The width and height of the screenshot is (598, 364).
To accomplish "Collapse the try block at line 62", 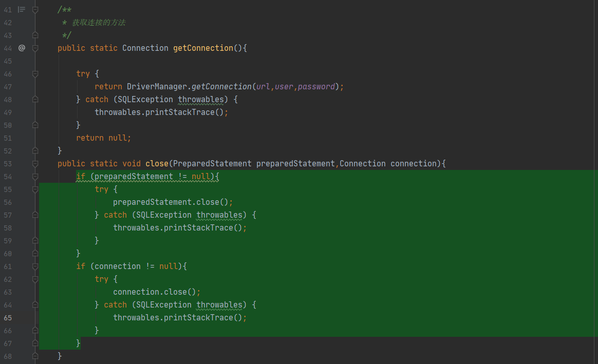I will pyautogui.click(x=35, y=279).
